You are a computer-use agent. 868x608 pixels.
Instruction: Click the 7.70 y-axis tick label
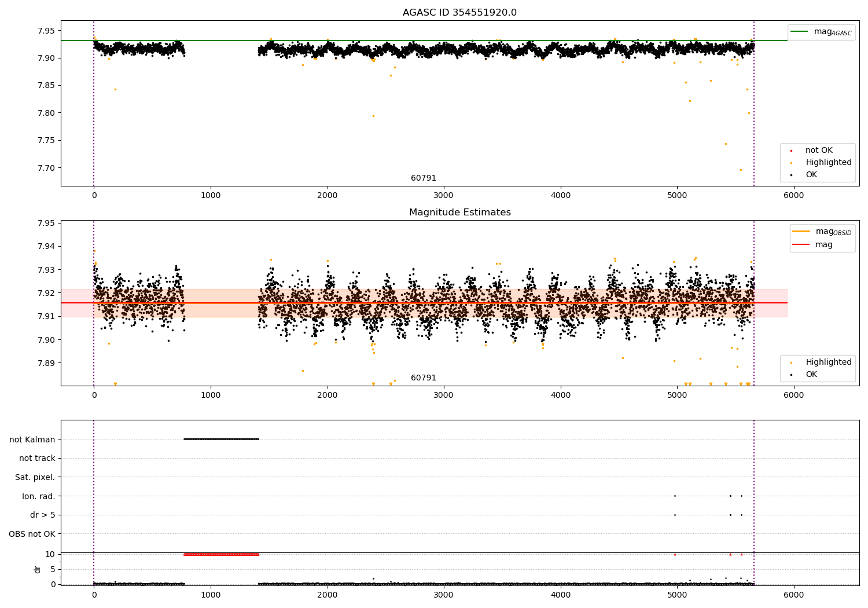pos(46,168)
